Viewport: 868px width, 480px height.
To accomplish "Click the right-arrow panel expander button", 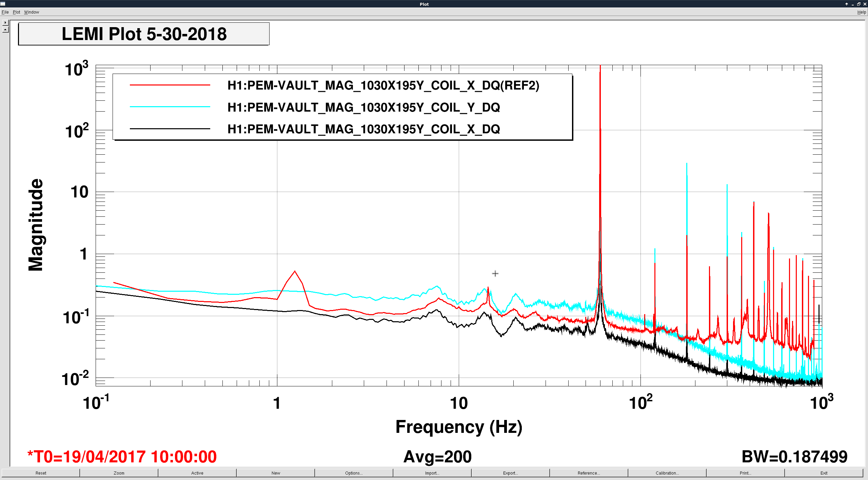I will click(5, 23).
